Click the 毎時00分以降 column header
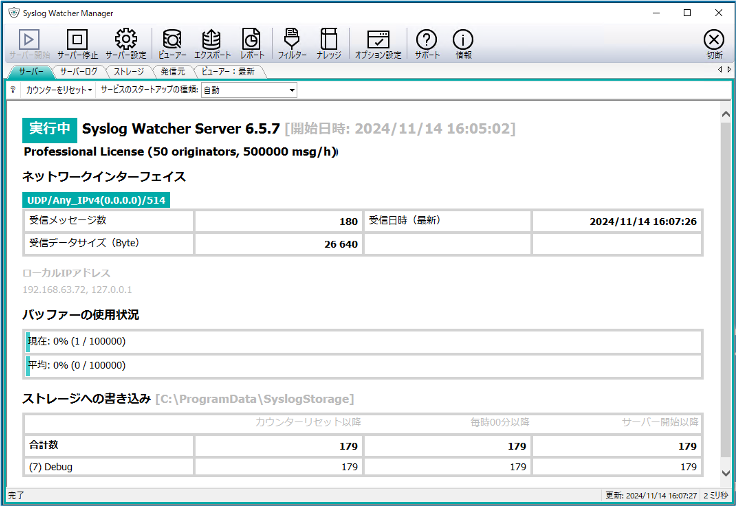736x506 pixels. [x=500, y=422]
